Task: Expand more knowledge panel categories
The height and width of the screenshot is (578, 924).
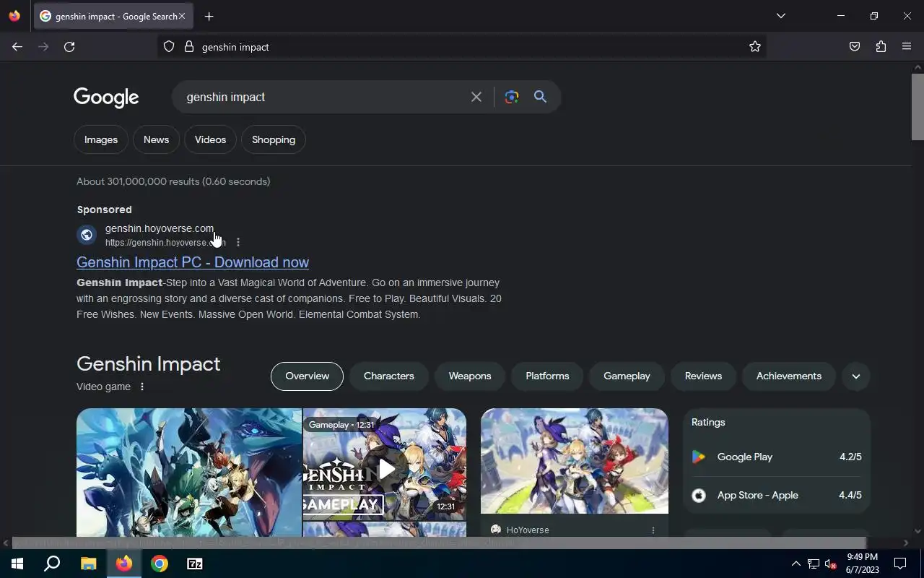Action: 856,376
